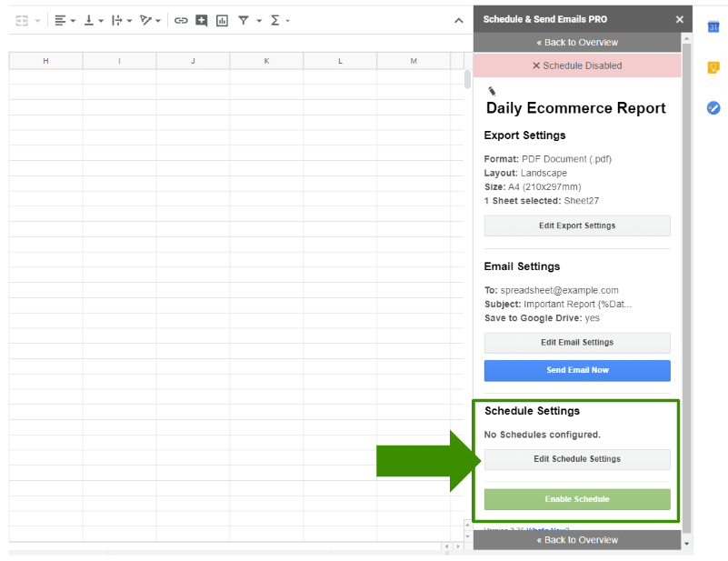Open the horizontal align dropdown

click(x=64, y=20)
